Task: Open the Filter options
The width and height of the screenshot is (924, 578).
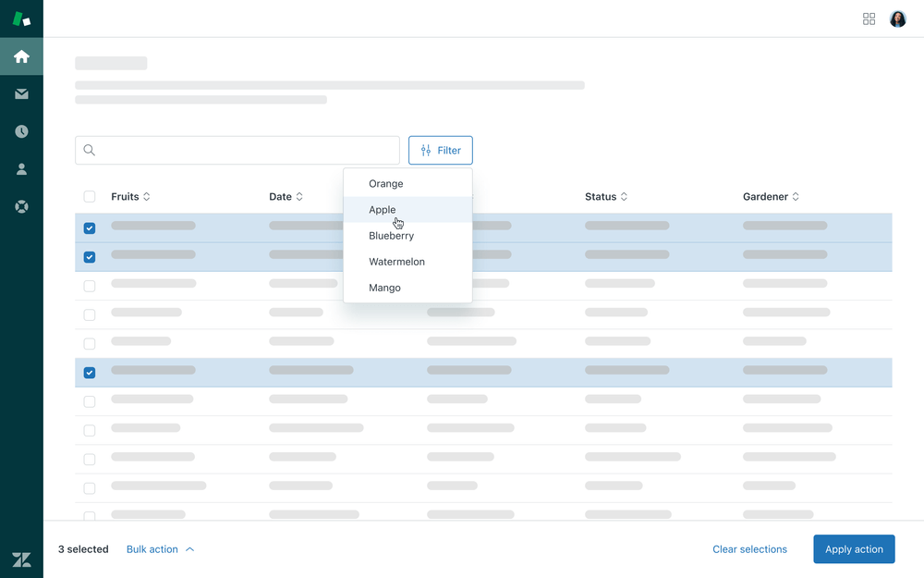Action: tap(440, 150)
